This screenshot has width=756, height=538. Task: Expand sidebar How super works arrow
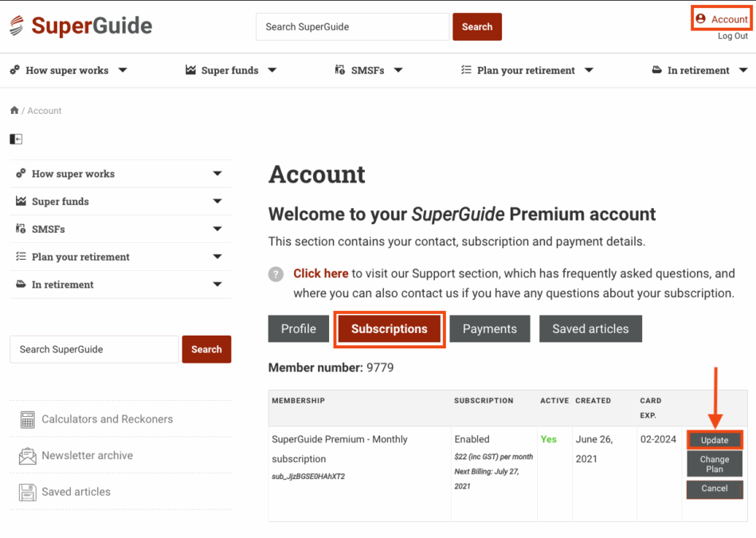coord(217,173)
